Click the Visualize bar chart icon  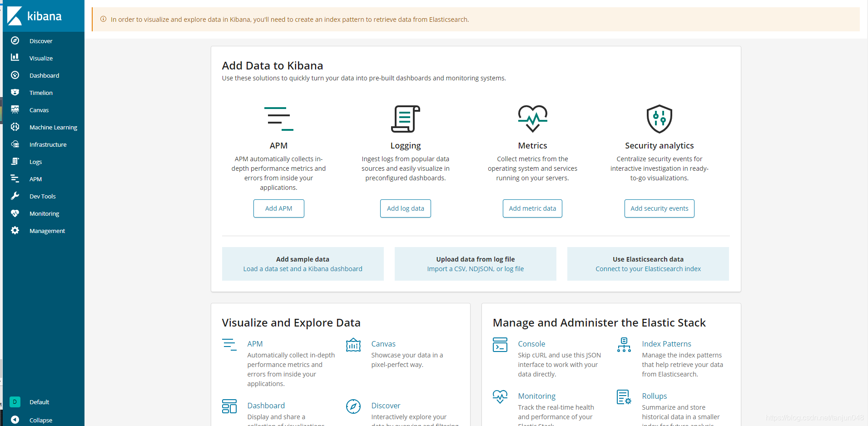tap(15, 57)
